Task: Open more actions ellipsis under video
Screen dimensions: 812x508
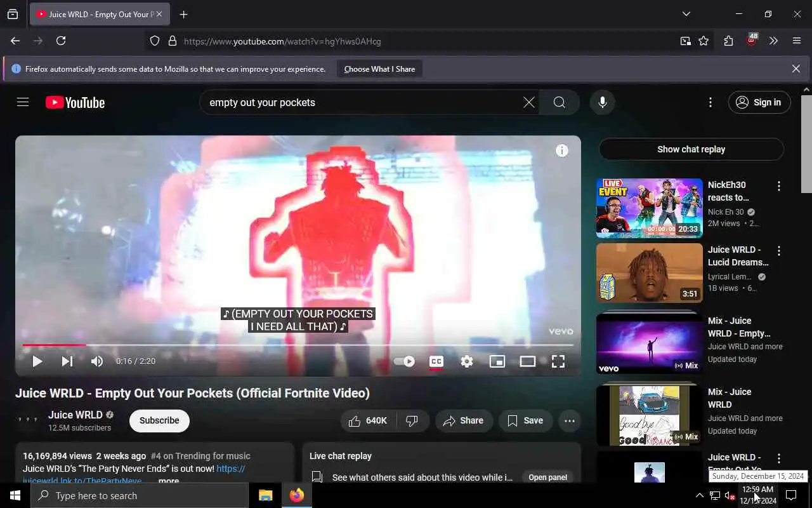Action: pyautogui.click(x=570, y=420)
